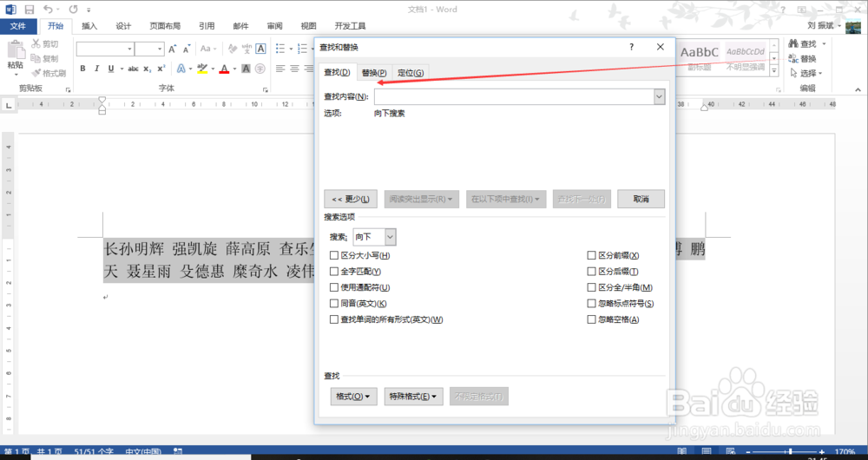Open the font size combo box
The image size is (868, 460).
click(149, 49)
